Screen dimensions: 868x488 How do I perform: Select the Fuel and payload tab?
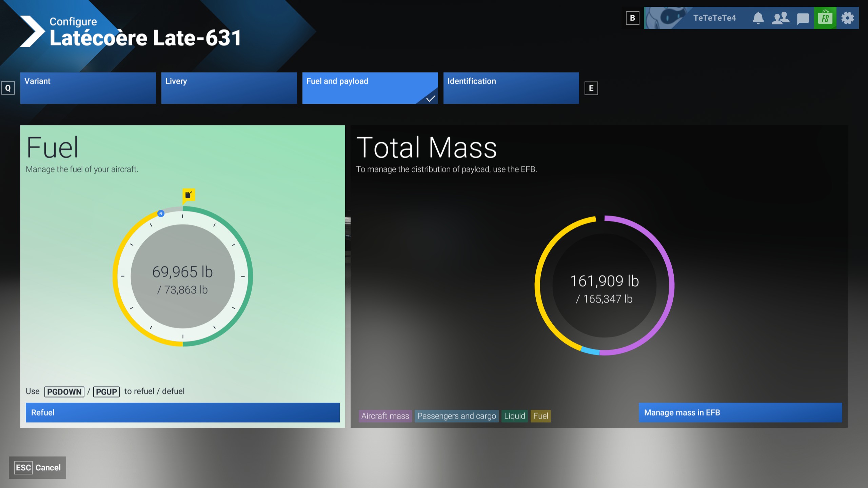pyautogui.click(x=370, y=88)
